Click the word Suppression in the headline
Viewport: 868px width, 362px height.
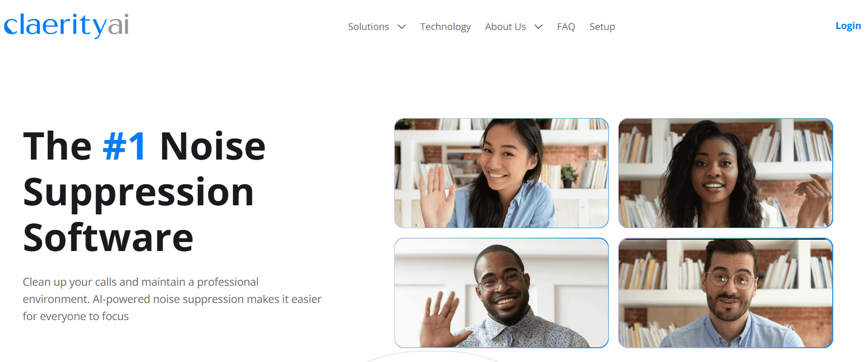tap(138, 192)
